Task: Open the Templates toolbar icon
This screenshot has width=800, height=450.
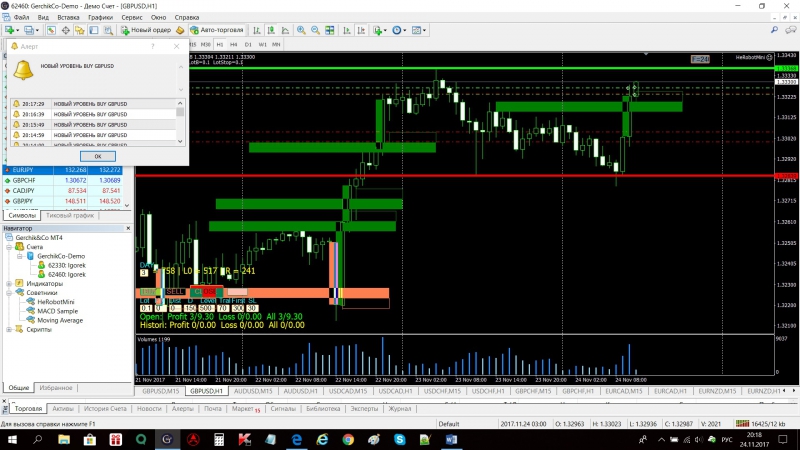Action: click(x=417, y=30)
